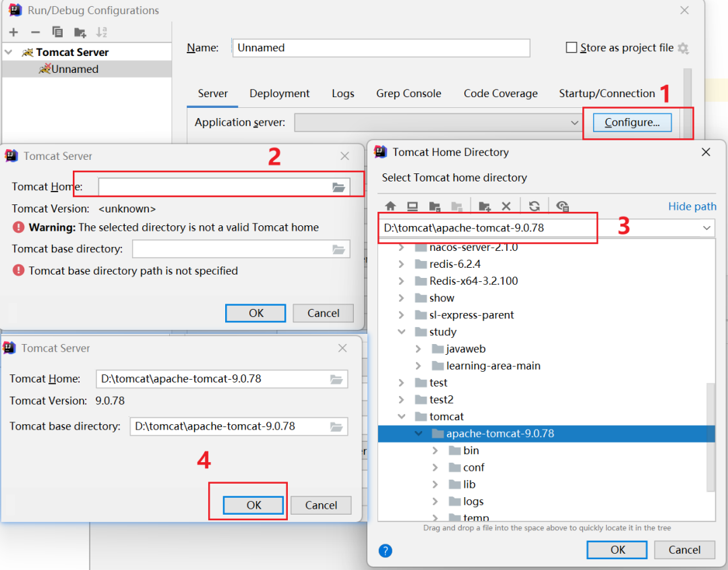Select the logs folder
The width and height of the screenshot is (728, 570).
[473, 502]
